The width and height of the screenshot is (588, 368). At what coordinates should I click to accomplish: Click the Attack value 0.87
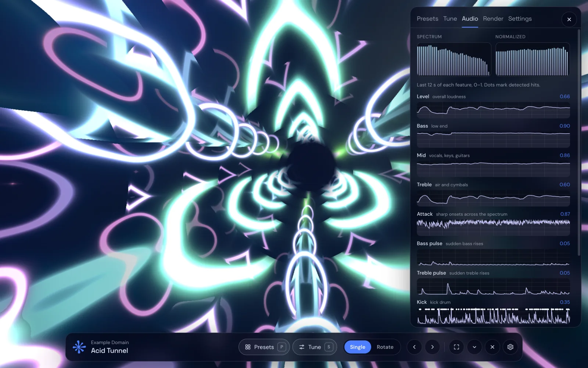[565, 214]
